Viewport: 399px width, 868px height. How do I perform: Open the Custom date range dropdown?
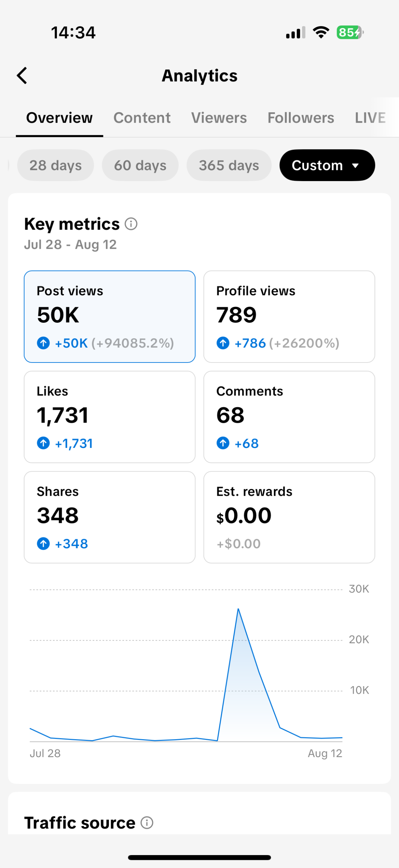pos(327,165)
